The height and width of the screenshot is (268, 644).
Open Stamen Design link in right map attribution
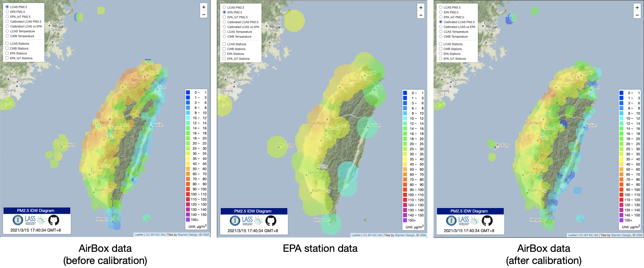point(621,235)
